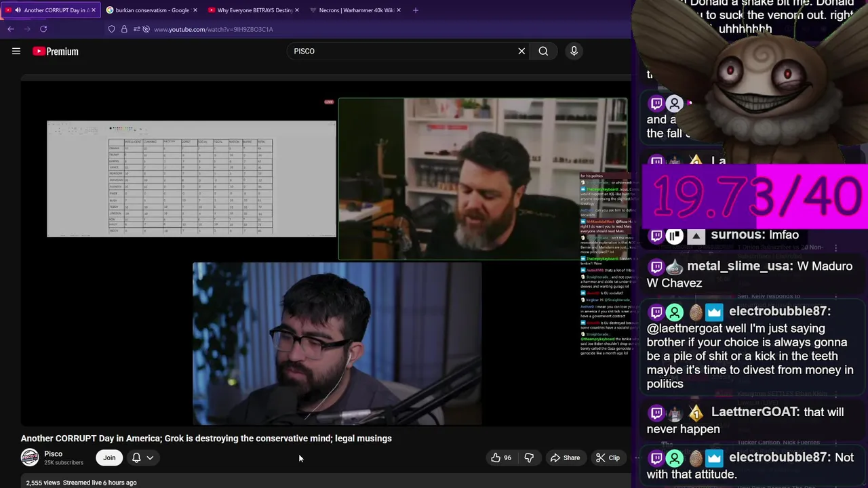Close the Another CORRUPT Day tab
868x488 pixels.
coord(94,10)
